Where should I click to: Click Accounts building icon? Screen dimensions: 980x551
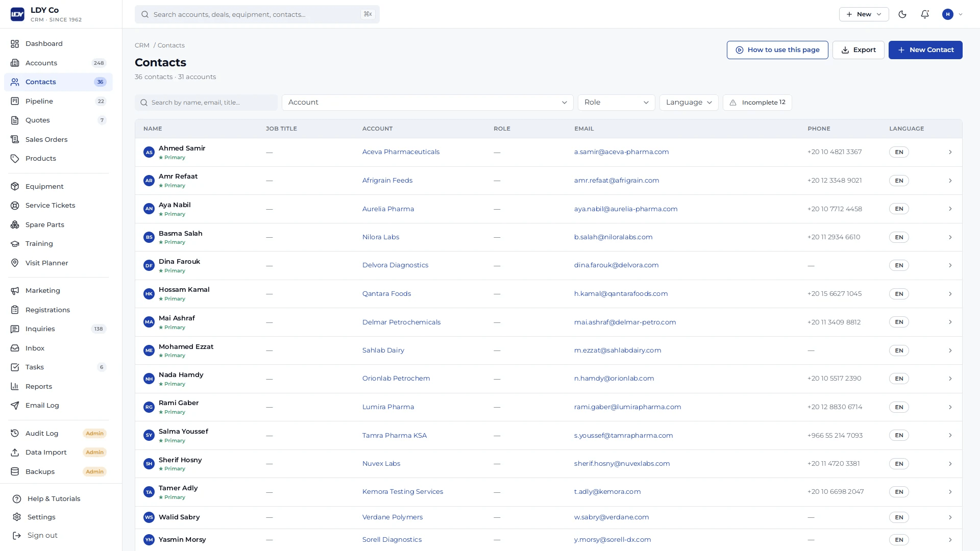[15, 63]
